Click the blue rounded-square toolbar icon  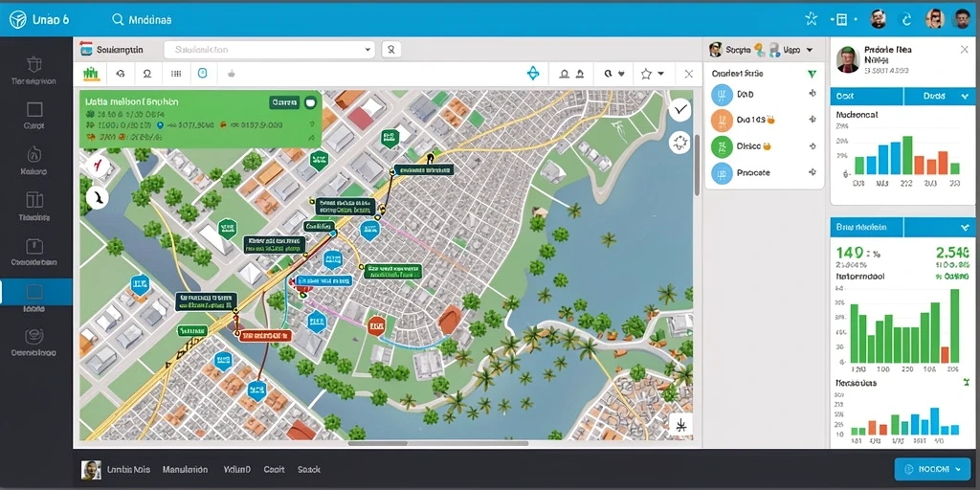click(202, 73)
